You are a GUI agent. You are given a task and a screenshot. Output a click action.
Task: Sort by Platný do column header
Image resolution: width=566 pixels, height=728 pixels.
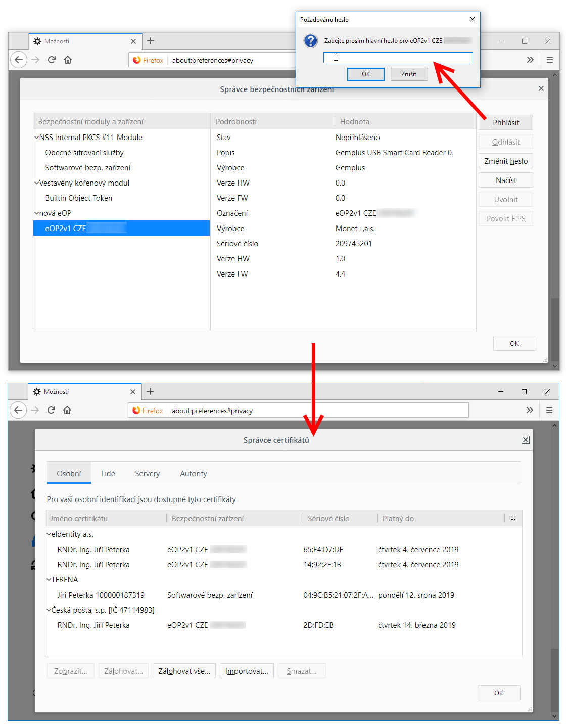point(441,518)
